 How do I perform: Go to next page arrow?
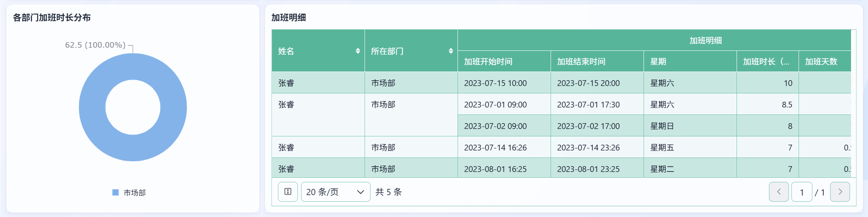[x=840, y=192]
